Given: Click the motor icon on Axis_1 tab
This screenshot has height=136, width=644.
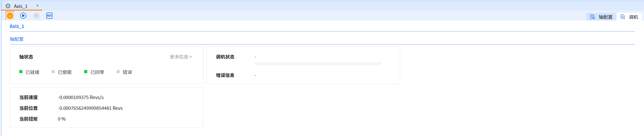Looking at the screenshot, I should [8, 6].
